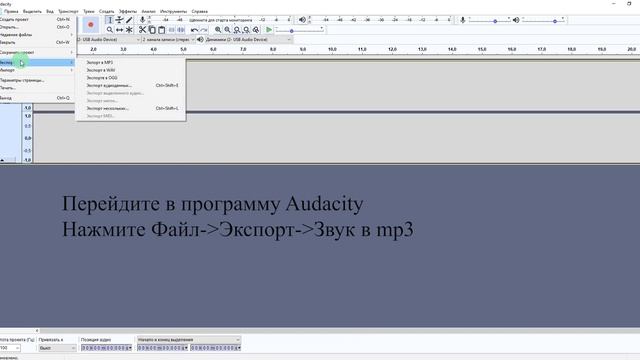The image size is (640, 360).
Task: Open the Tracks menu in menu bar
Action: click(89, 11)
